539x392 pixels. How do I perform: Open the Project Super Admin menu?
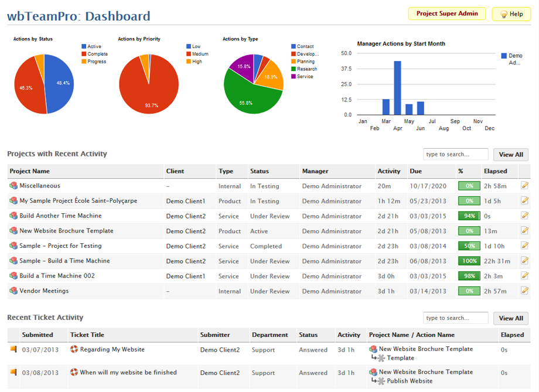coord(446,13)
